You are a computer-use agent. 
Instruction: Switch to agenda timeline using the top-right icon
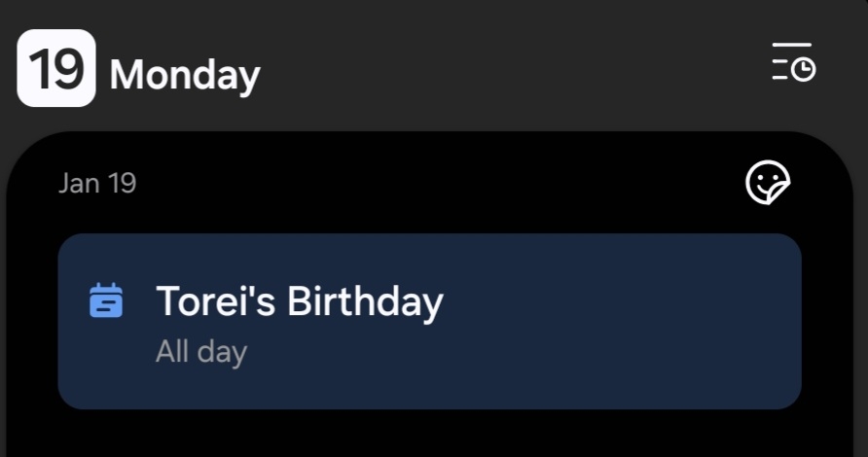point(792,62)
